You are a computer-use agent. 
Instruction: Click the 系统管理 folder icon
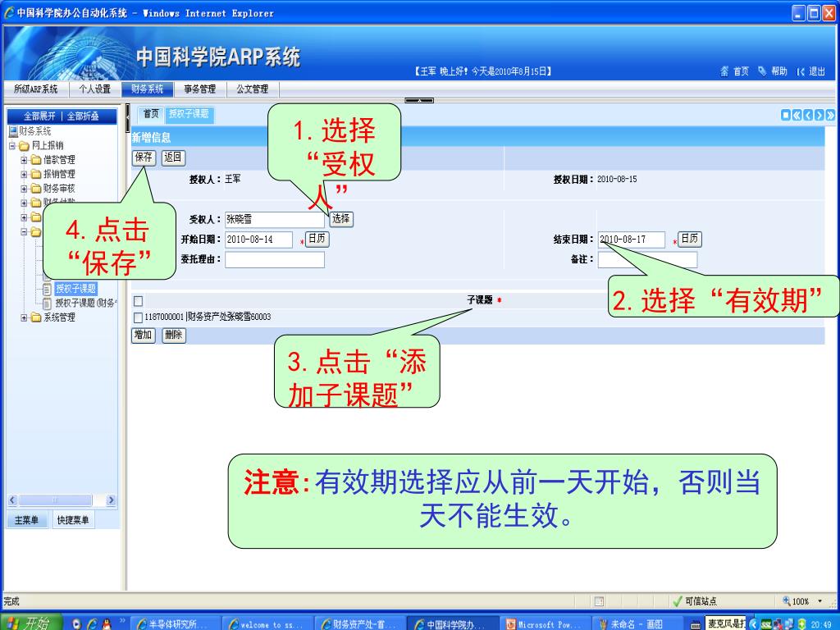[x=36, y=317]
